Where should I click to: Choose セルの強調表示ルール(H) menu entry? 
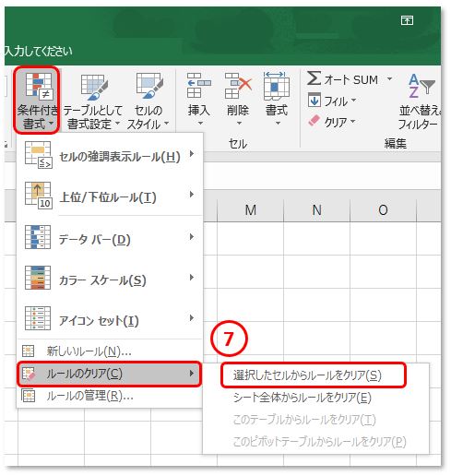pos(110,155)
